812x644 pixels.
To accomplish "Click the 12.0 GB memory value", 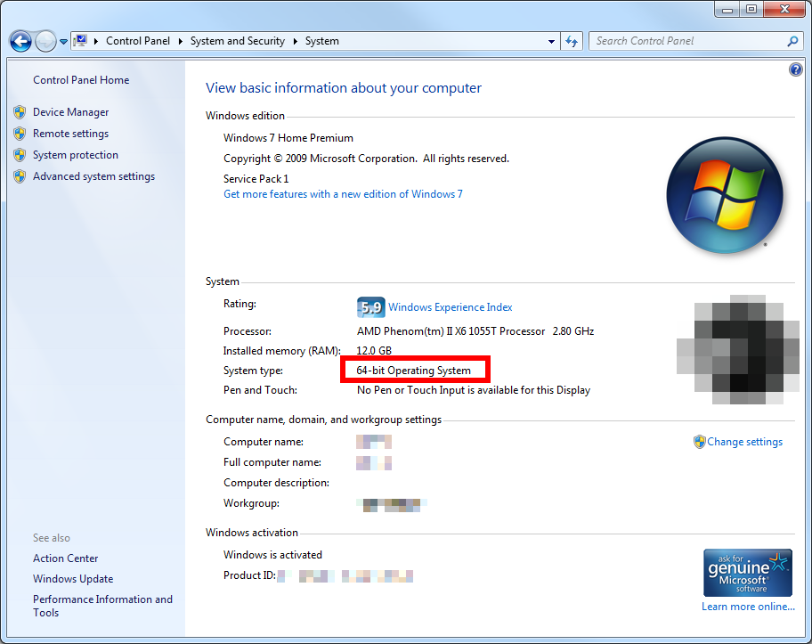I will (x=374, y=351).
